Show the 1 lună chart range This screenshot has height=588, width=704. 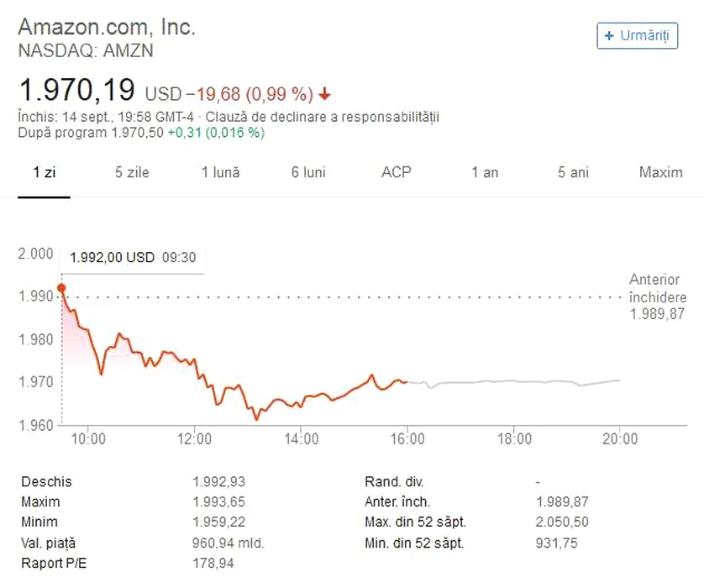click(220, 172)
